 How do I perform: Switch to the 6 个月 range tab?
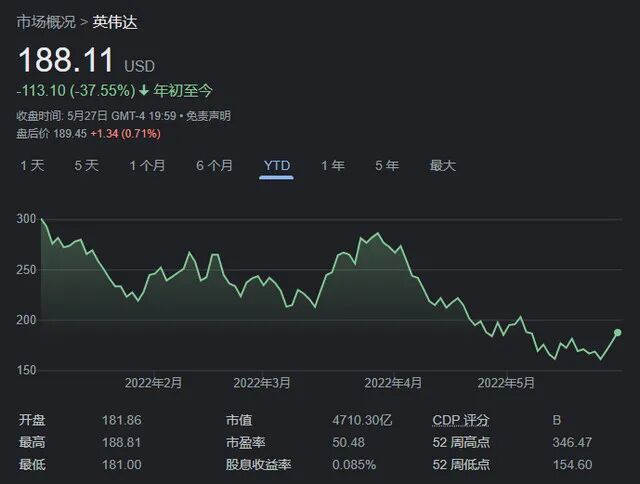point(214,166)
